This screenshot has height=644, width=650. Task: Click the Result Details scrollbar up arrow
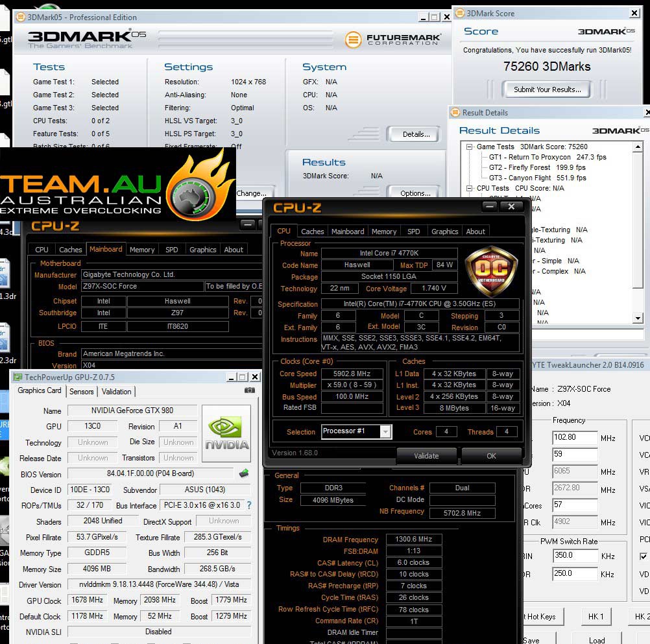(638, 147)
